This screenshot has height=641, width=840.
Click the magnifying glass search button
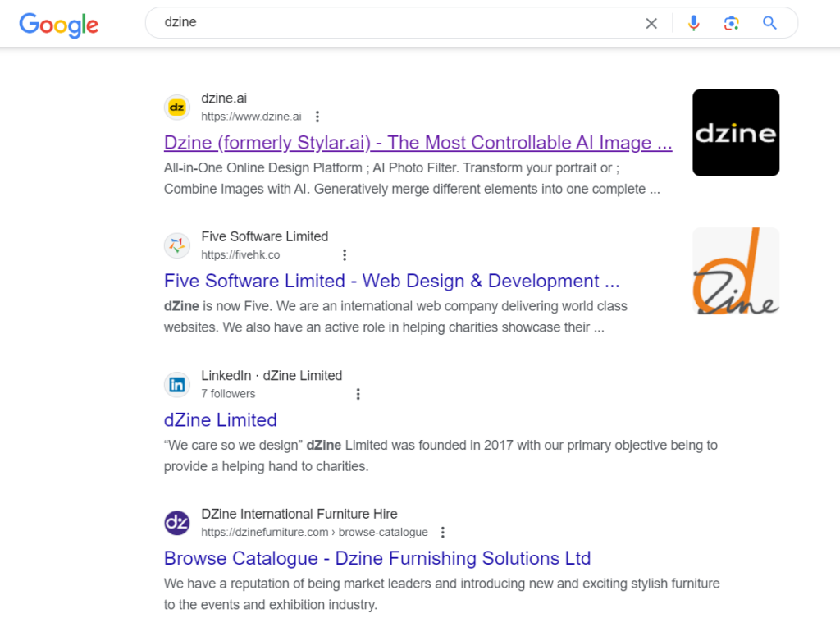[769, 24]
